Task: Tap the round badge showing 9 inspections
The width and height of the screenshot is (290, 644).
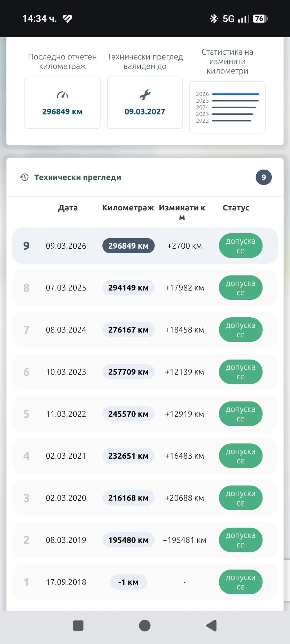Action: [x=264, y=177]
